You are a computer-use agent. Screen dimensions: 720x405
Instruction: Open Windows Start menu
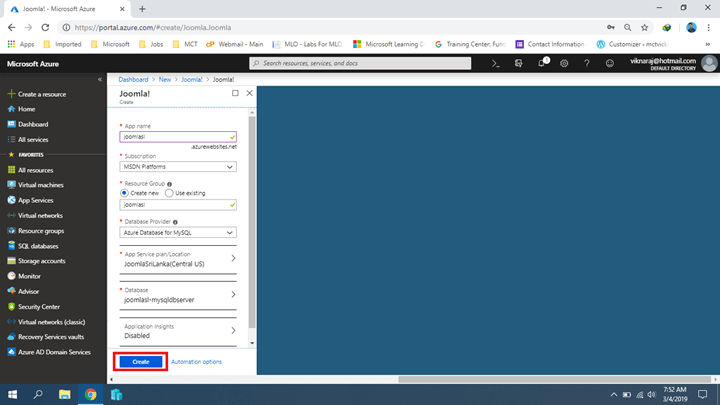(12, 394)
